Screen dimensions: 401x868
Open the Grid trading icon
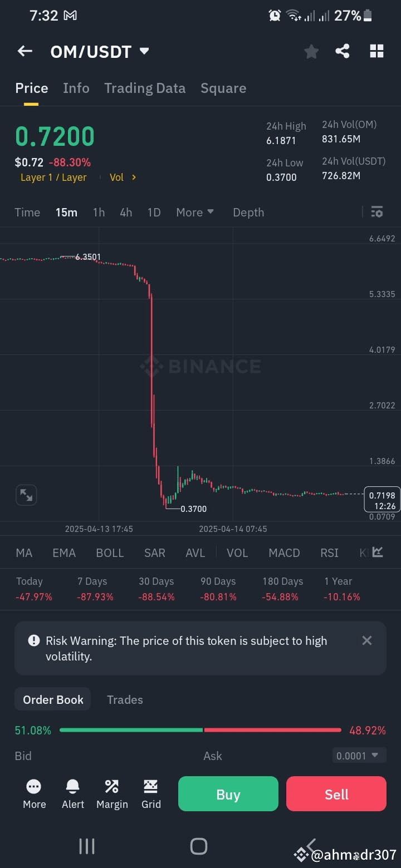pos(150,794)
